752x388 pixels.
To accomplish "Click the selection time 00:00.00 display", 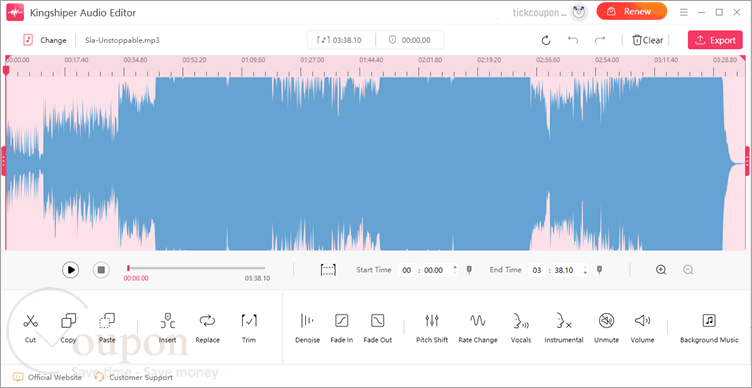I will [410, 40].
